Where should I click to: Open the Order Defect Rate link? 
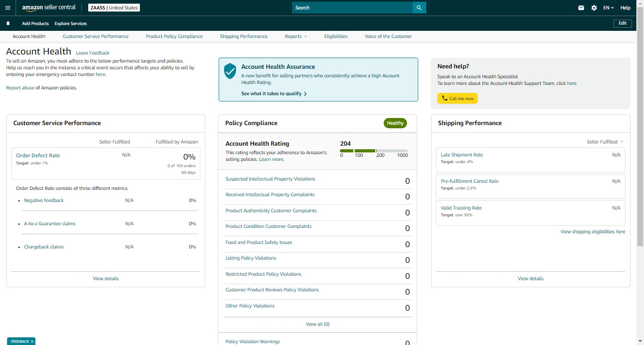(x=38, y=156)
